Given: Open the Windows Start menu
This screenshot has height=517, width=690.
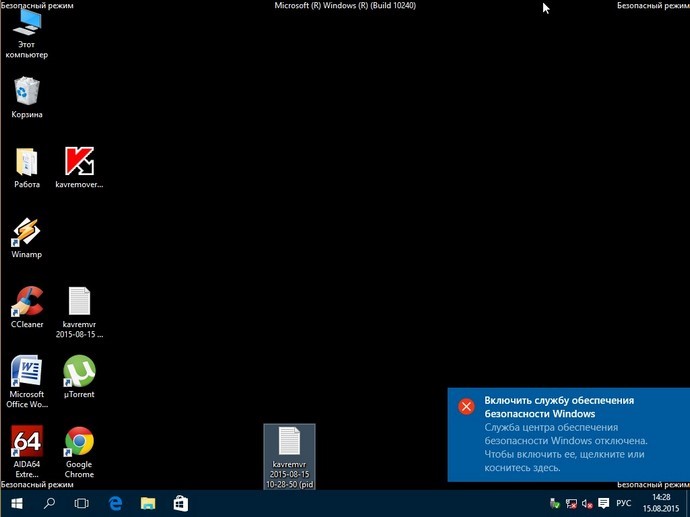Looking at the screenshot, I should point(16,503).
